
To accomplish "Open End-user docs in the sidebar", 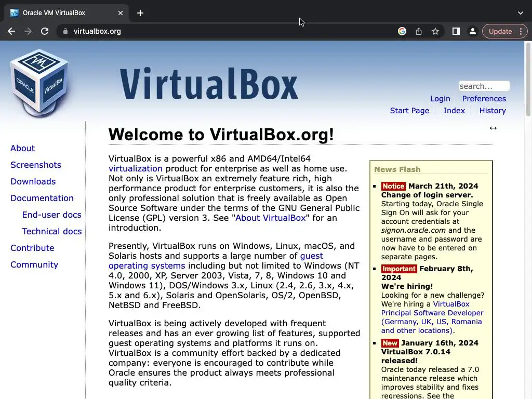I will (x=51, y=215).
